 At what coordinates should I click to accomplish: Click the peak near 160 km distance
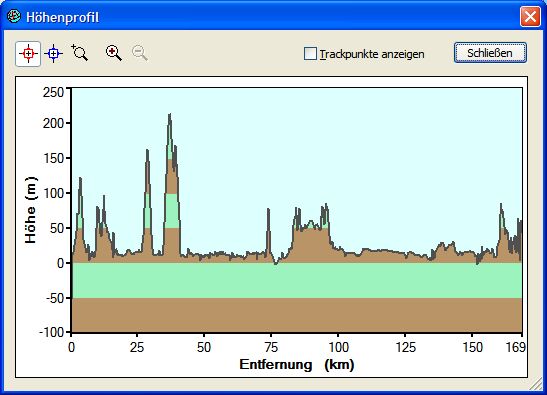(x=501, y=204)
